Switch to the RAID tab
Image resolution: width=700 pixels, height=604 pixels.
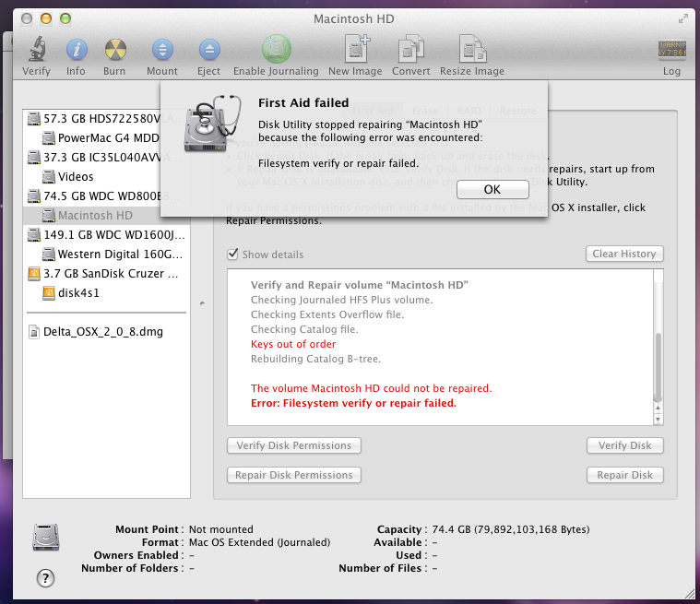point(469,111)
